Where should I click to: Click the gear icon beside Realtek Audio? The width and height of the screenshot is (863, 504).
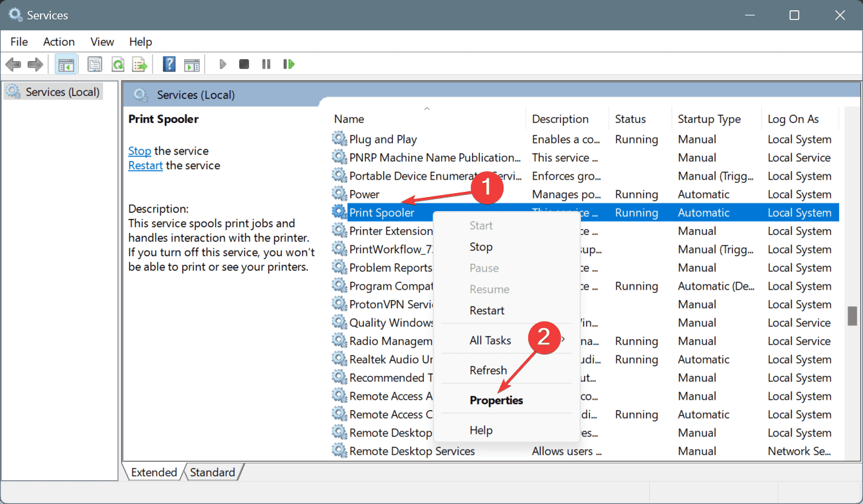tap(339, 359)
